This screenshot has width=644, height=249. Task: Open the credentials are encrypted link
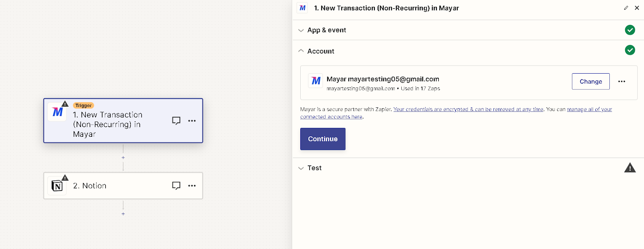click(x=468, y=109)
